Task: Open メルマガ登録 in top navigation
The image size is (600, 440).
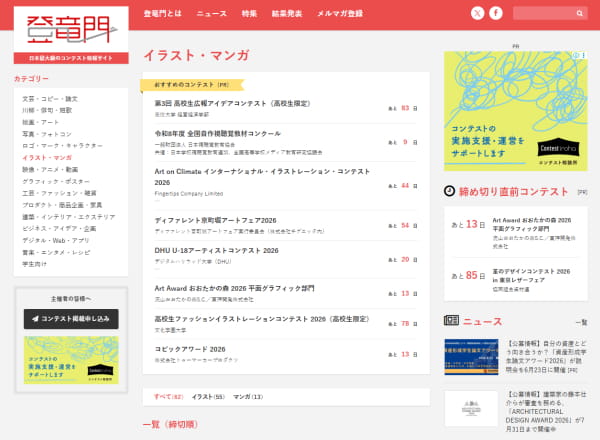Action: (340, 14)
